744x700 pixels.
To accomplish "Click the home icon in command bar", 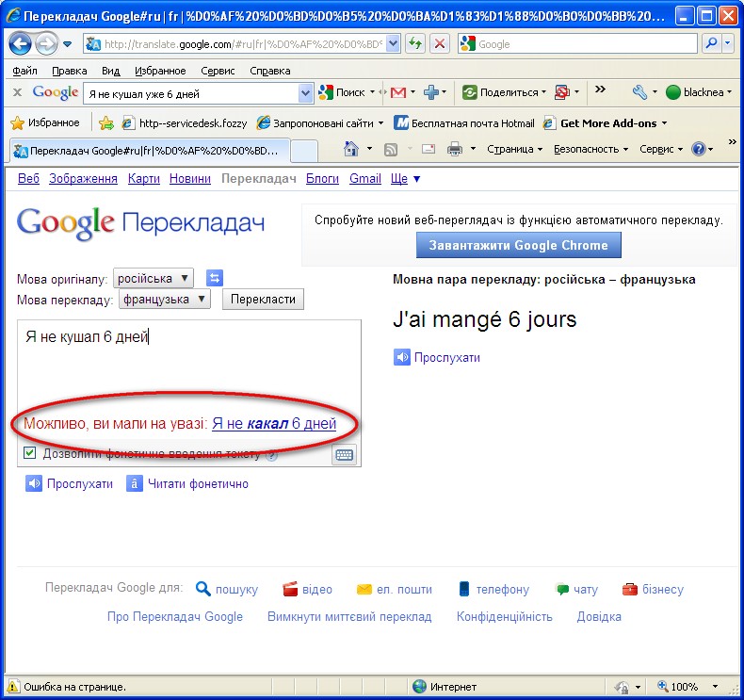I will [x=351, y=149].
